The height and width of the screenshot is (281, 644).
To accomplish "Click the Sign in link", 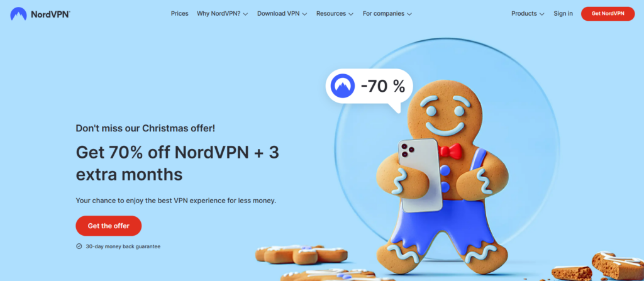I will (563, 14).
